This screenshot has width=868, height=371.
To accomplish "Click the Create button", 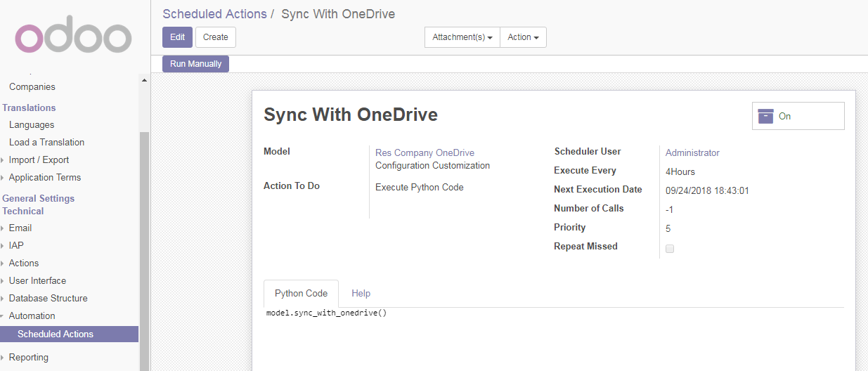I will (215, 37).
